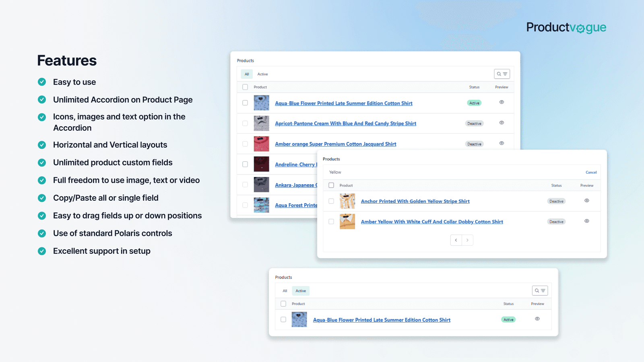This screenshot has width=644, height=362.
Task: Click eye icon for Anchor Printed Golden Yellow shirt
Action: click(x=586, y=200)
